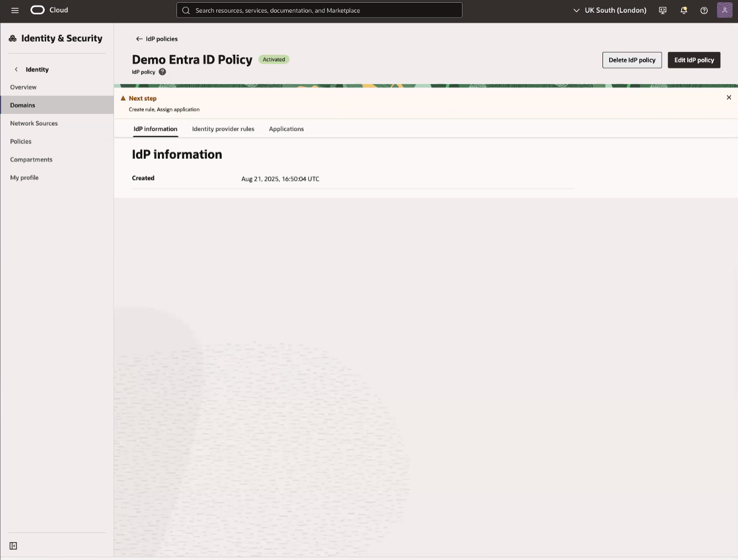Open Compartments in the sidebar

pos(31,159)
